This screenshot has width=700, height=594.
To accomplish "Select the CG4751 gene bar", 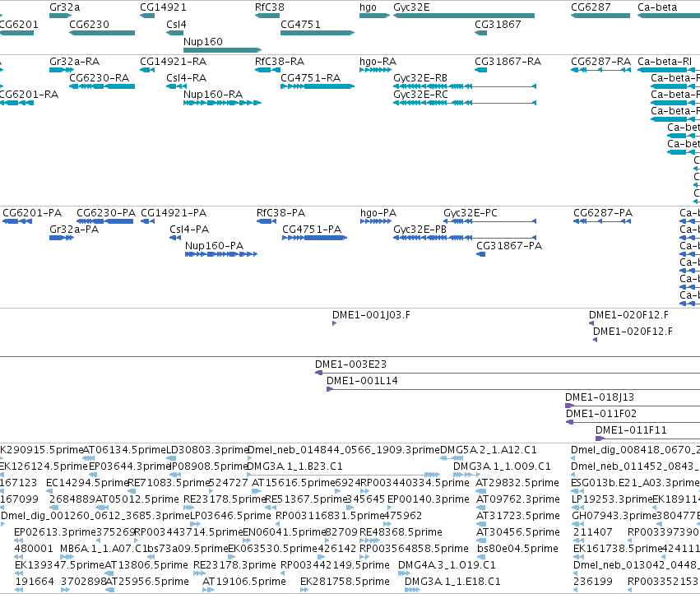I will point(318,33).
